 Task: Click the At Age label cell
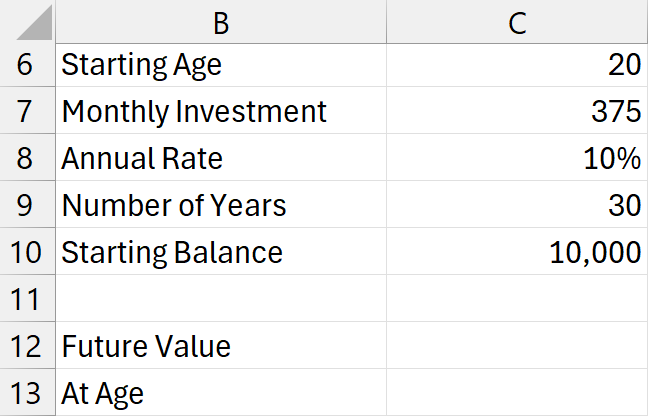[x=221, y=393]
